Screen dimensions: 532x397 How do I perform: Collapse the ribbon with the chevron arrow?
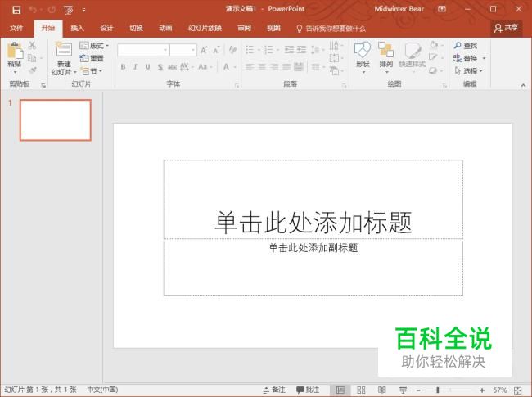[523, 85]
